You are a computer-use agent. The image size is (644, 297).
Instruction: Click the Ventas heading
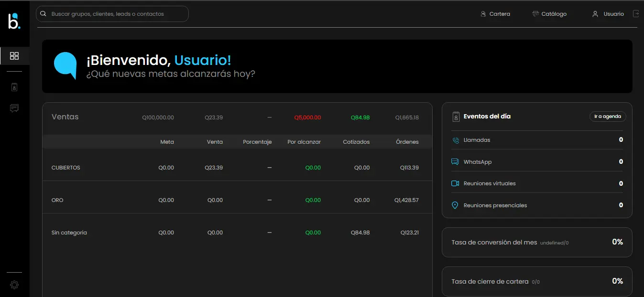click(65, 117)
